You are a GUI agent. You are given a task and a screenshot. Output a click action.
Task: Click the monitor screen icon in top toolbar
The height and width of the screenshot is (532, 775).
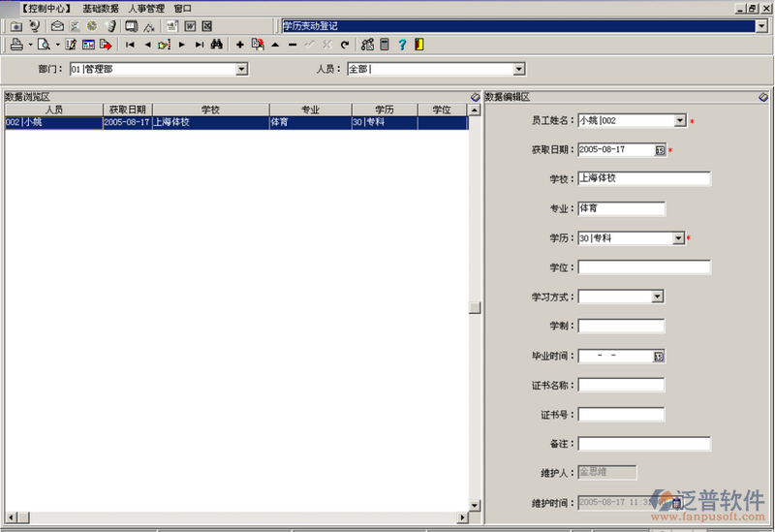131,26
